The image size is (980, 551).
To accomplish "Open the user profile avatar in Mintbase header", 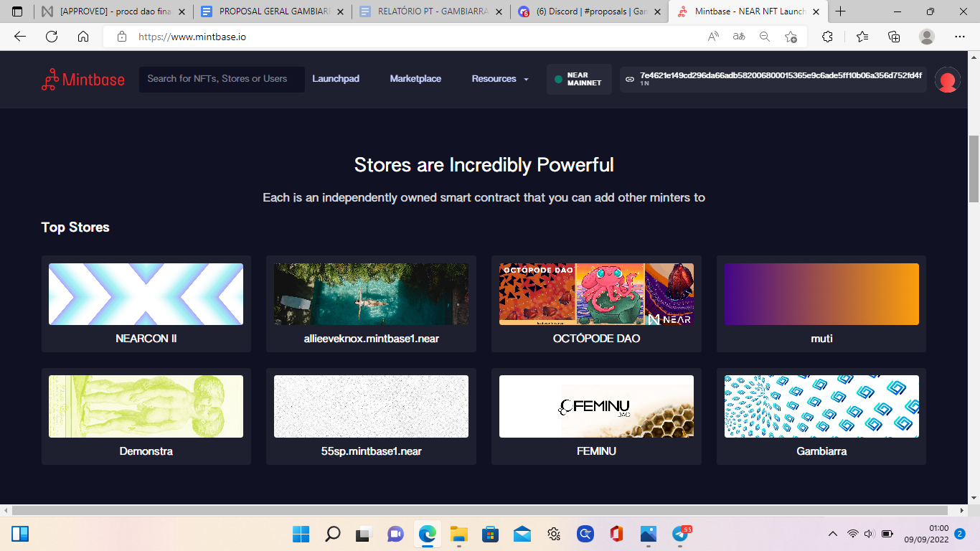I will pyautogui.click(x=947, y=80).
